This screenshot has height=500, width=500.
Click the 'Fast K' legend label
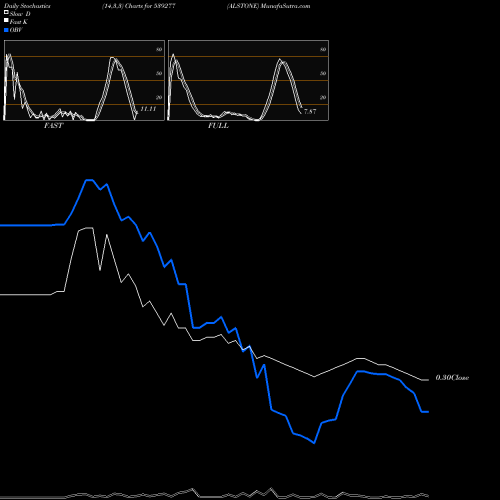(19, 22)
